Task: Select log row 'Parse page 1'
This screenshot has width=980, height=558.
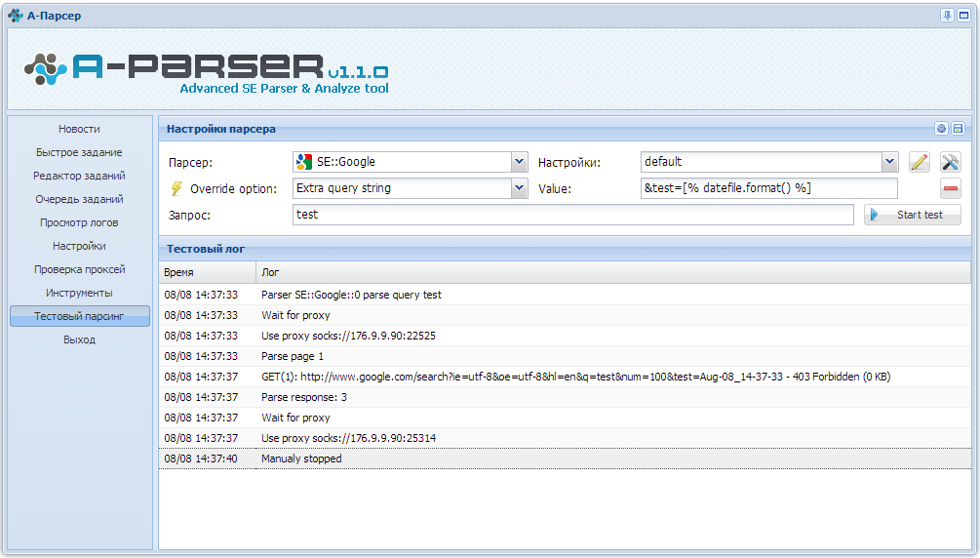Action: pos(565,357)
